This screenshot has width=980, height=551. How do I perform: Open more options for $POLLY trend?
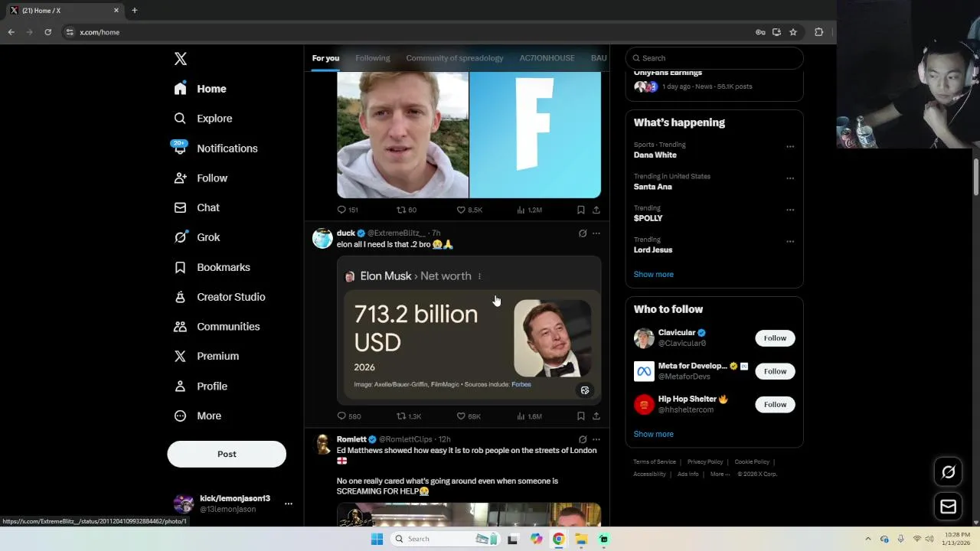[790, 210]
